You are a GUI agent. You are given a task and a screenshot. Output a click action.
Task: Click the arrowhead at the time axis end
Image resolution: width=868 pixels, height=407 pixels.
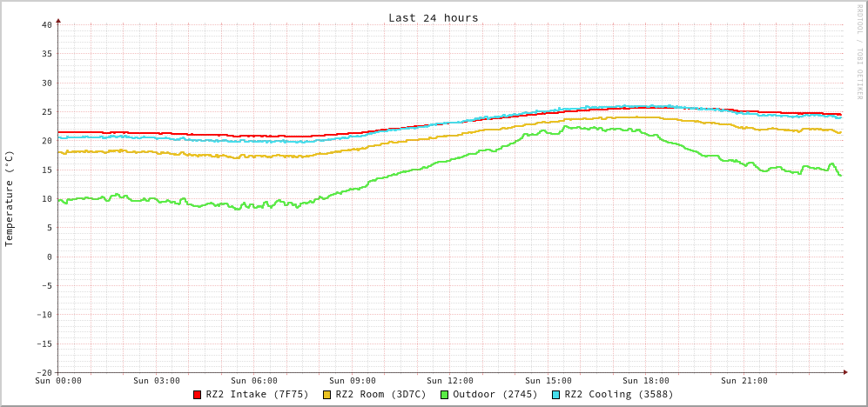coord(844,372)
